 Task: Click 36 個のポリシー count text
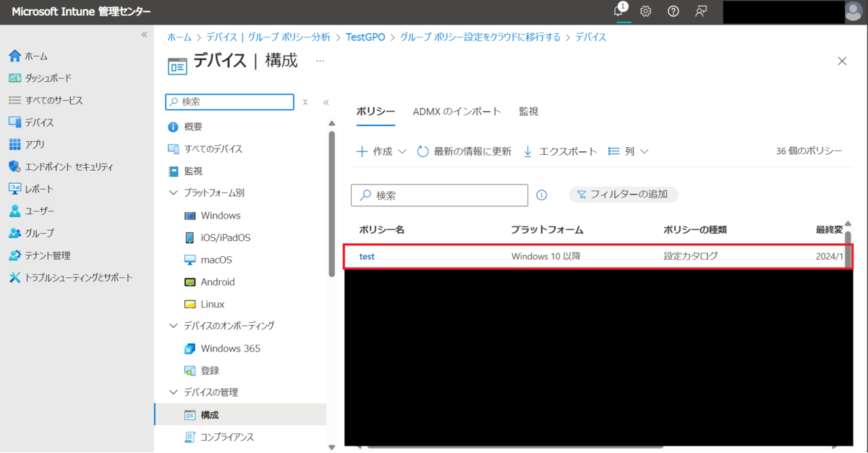809,151
